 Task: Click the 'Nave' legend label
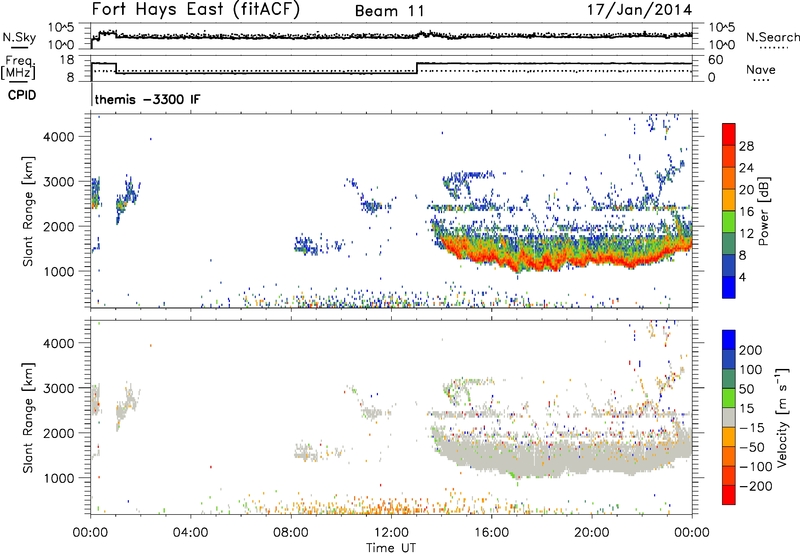click(761, 69)
